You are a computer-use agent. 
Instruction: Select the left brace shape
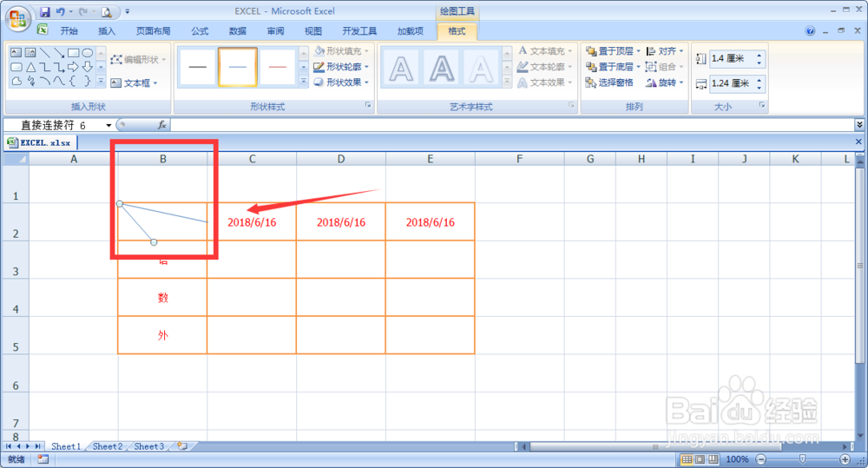[73, 82]
